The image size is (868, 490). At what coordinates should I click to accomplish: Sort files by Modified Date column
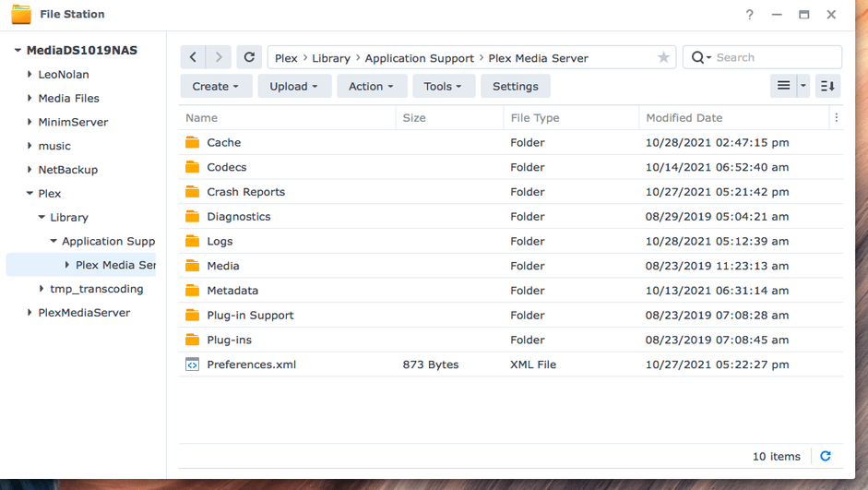tap(684, 118)
